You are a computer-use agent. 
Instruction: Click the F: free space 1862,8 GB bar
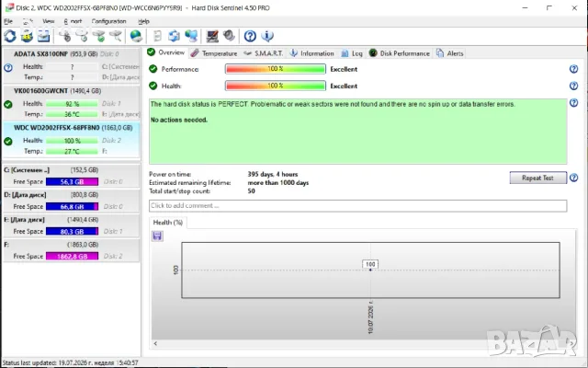[x=72, y=256]
